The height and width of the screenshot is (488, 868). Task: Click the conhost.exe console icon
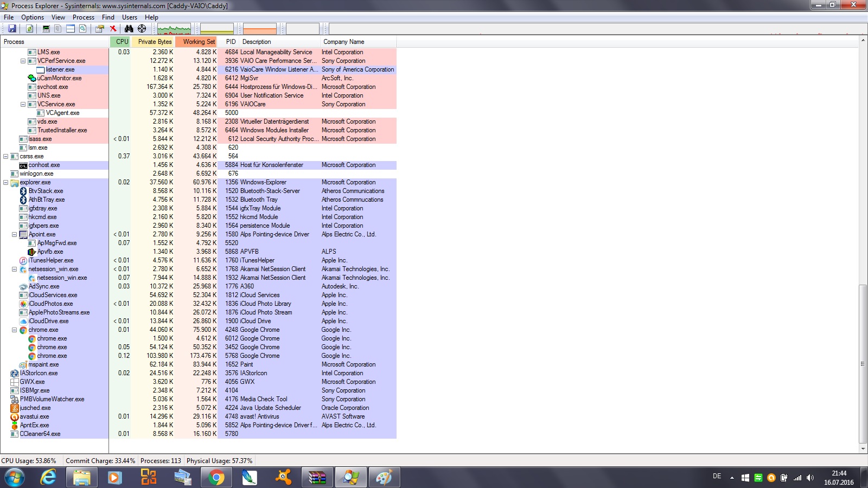pyautogui.click(x=23, y=165)
